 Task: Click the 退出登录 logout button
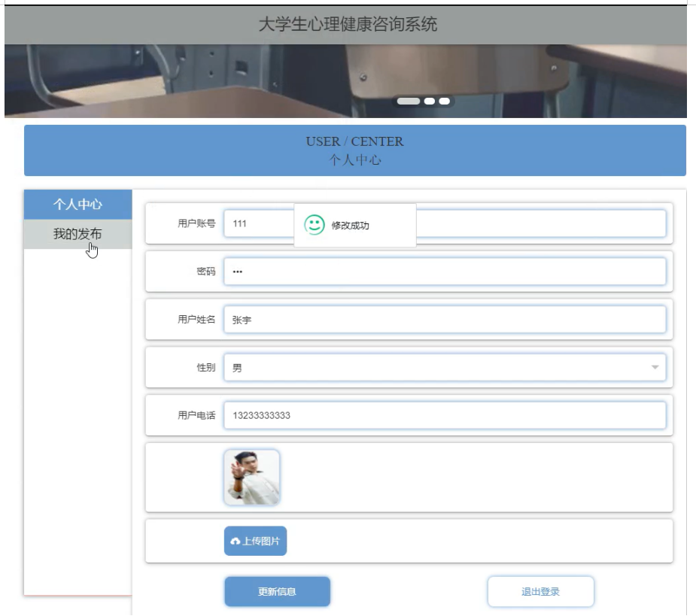pos(541,592)
